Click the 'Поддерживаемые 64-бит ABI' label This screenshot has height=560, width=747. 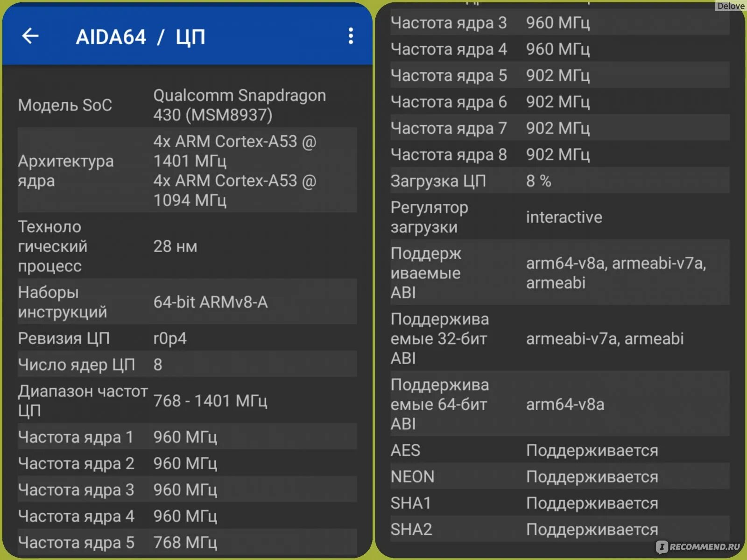pyautogui.click(x=440, y=405)
